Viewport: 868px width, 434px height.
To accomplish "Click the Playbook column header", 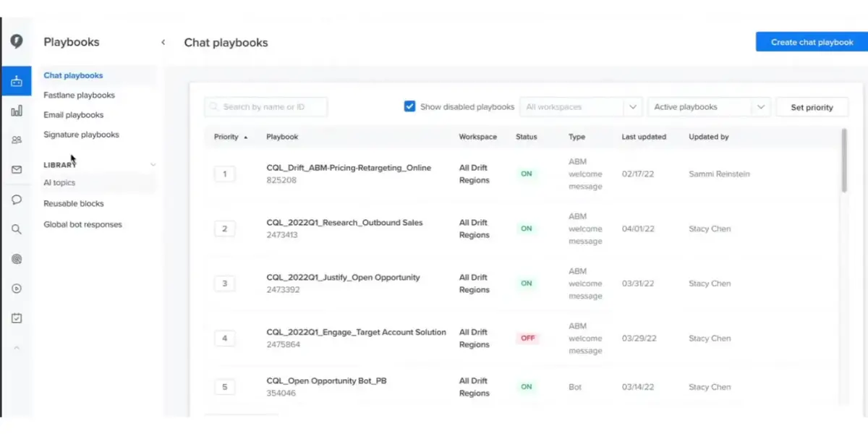I will click(282, 137).
